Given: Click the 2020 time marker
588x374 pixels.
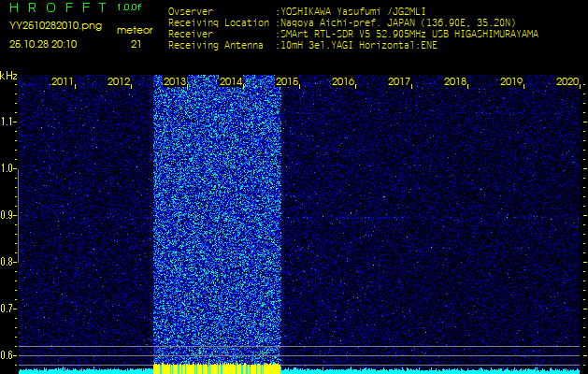Looking at the screenshot, I should [x=567, y=81].
